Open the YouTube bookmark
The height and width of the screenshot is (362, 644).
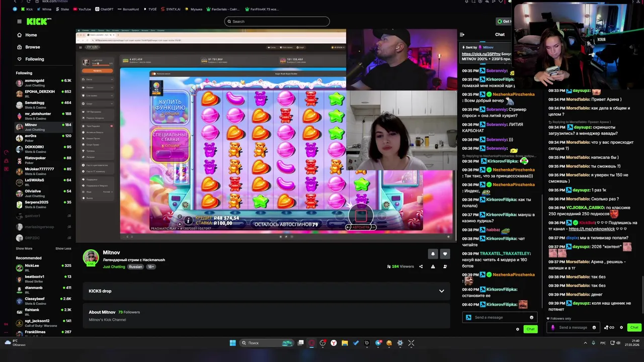[x=82, y=9]
